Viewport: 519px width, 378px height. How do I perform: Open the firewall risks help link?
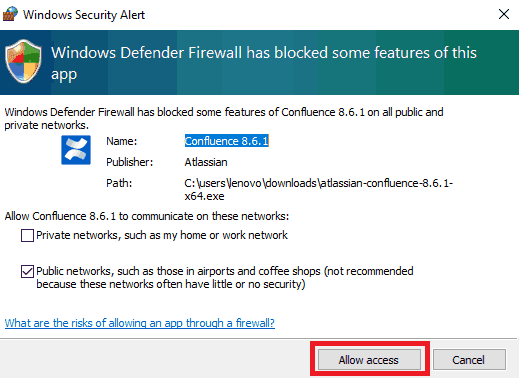(x=140, y=323)
